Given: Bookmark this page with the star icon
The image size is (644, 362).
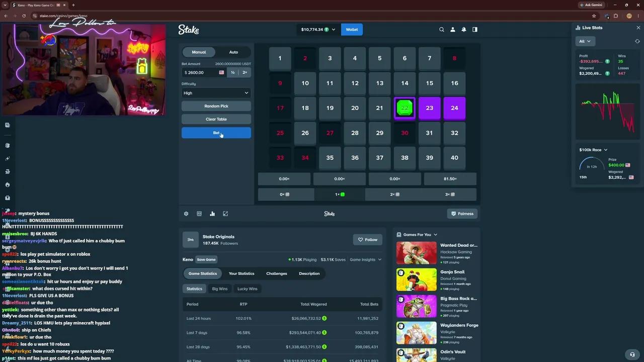Looking at the screenshot, I should click(594, 16).
